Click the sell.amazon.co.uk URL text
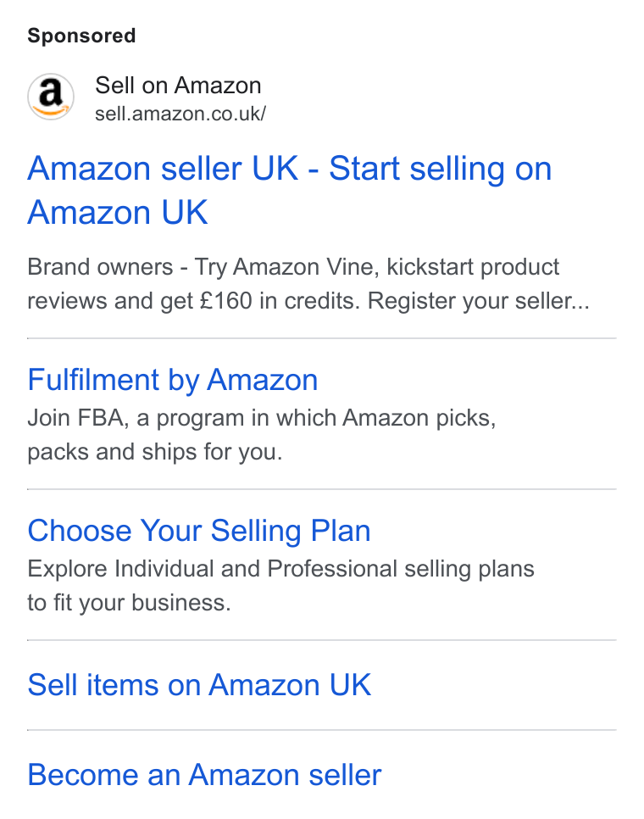644x819 pixels. click(180, 114)
